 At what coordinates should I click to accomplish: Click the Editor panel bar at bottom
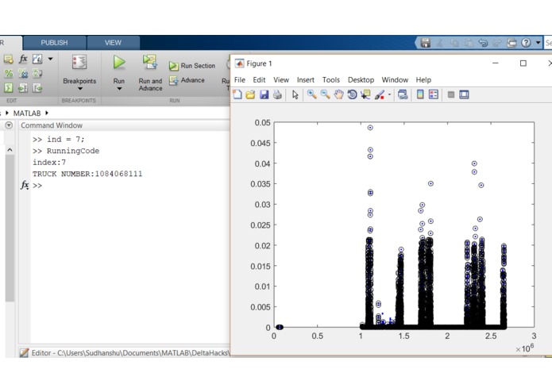coord(124,352)
